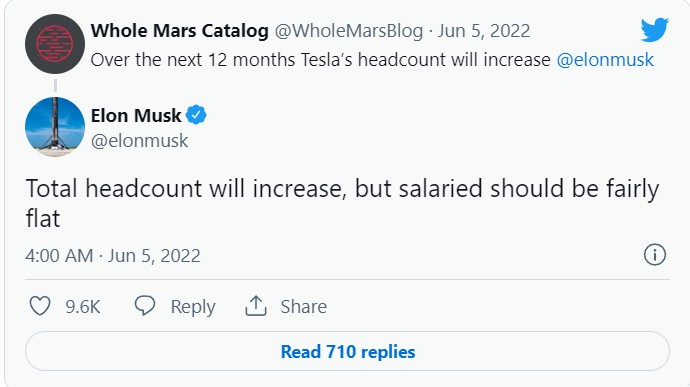This screenshot has height=387, width=690.
Task: Open the @elonmusk mention link
Action: (x=605, y=60)
